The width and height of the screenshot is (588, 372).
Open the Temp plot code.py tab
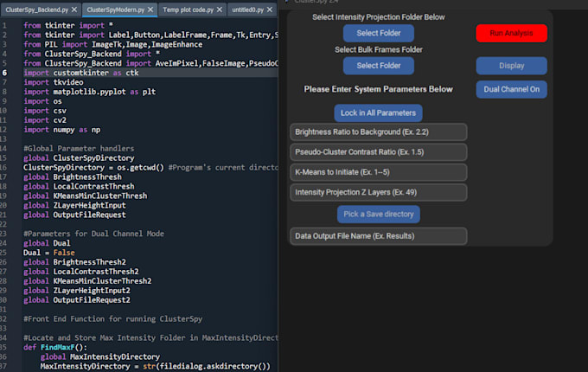coord(188,10)
